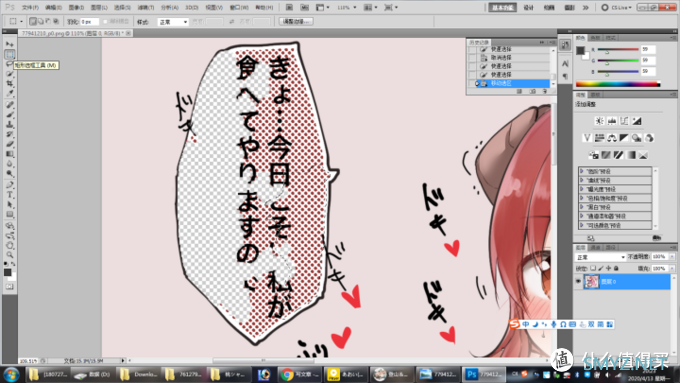Switch to the Swatches panel tab
The width and height of the screenshot is (680, 383).
tap(595, 38)
